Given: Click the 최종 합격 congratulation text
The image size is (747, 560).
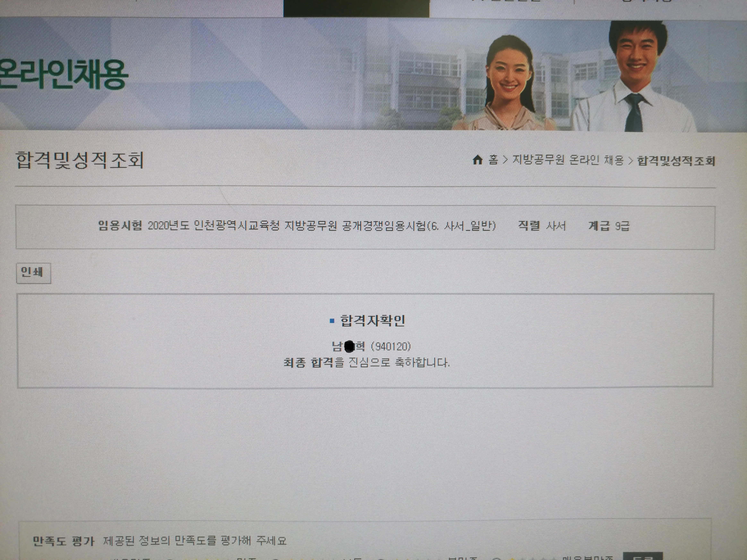Looking at the screenshot, I should [308, 363].
